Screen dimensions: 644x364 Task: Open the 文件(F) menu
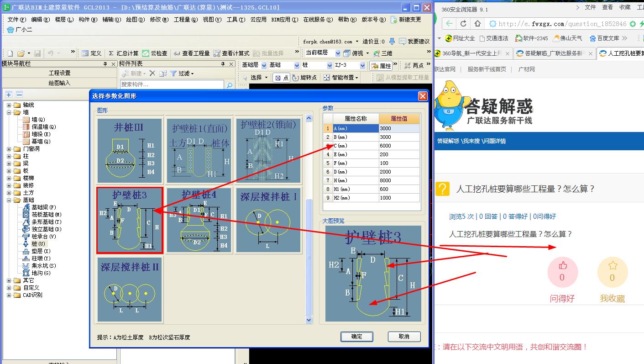[x=16, y=20]
